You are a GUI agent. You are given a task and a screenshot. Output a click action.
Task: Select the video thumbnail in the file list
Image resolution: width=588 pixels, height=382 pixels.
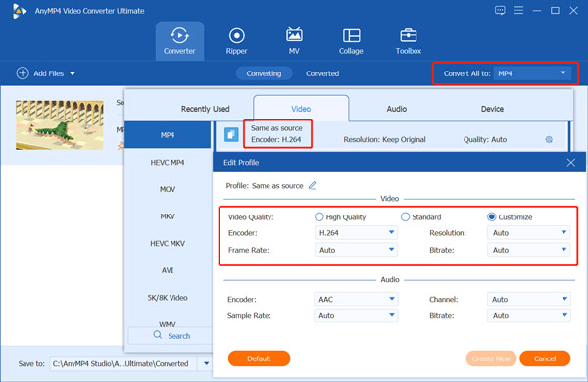[x=59, y=124]
